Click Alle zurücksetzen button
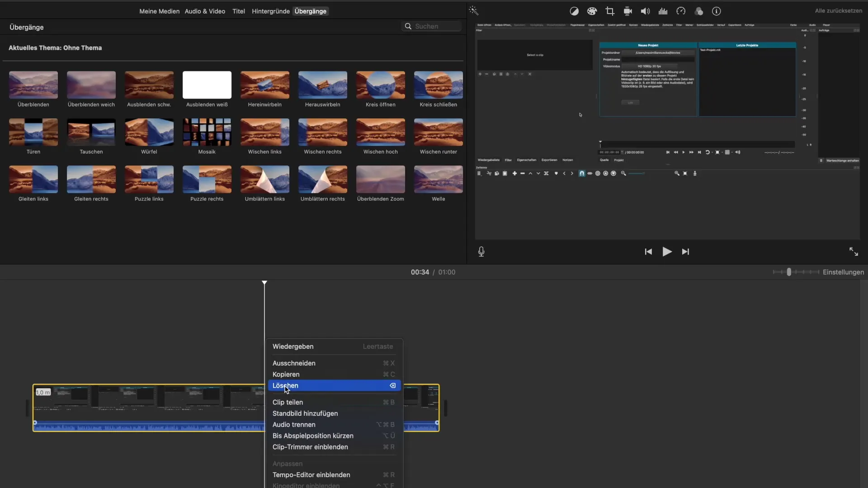The height and width of the screenshot is (488, 868). click(x=838, y=11)
